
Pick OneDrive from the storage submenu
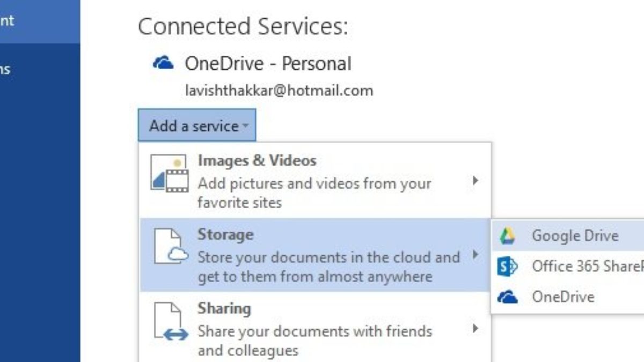click(x=562, y=297)
